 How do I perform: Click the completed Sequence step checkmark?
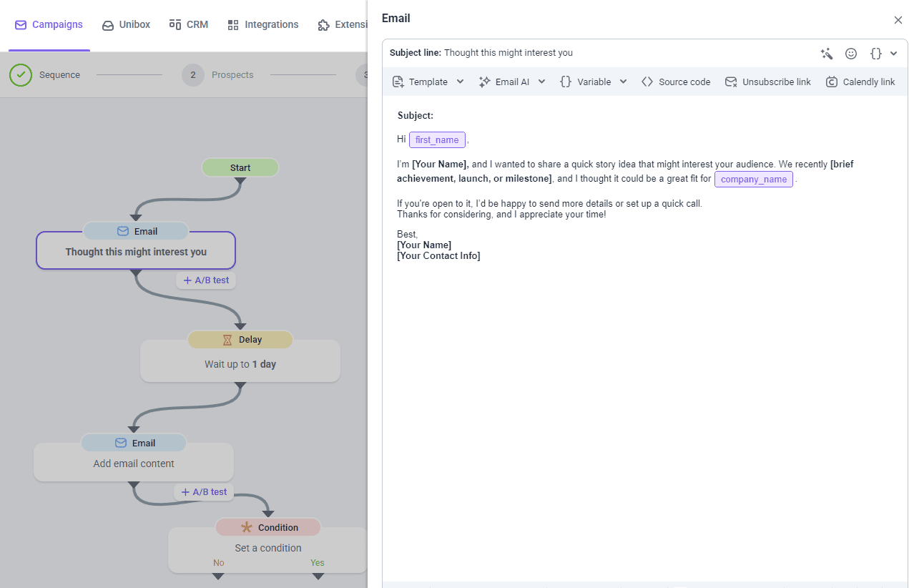click(x=21, y=75)
